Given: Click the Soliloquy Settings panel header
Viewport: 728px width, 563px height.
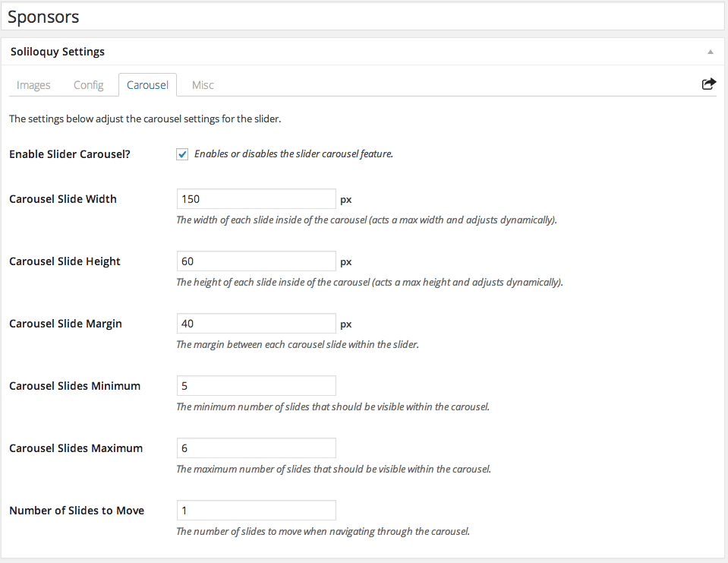Looking at the screenshot, I should tap(363, 52).
